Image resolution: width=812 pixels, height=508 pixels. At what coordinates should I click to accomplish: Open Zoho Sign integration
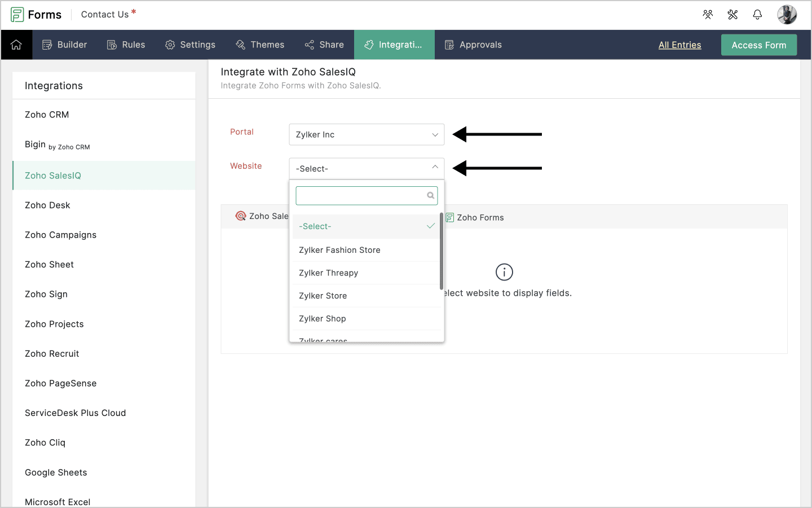click(104, 294)
